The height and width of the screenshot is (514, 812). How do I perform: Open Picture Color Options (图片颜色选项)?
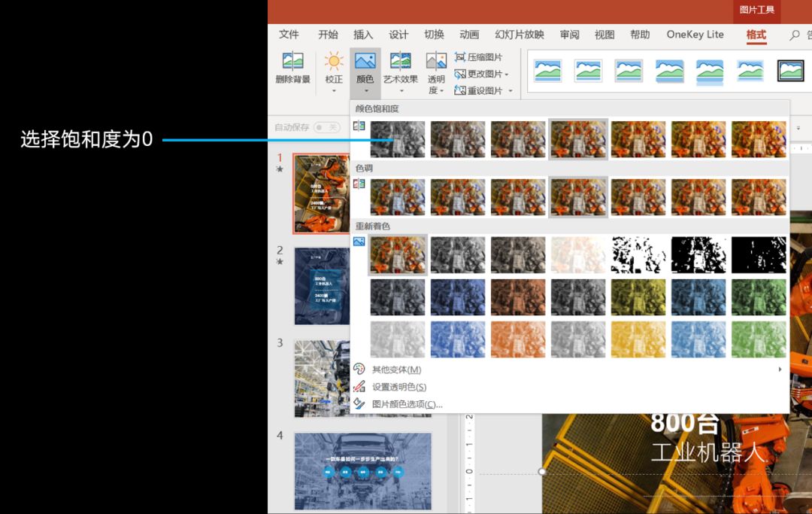click(407, 404)
